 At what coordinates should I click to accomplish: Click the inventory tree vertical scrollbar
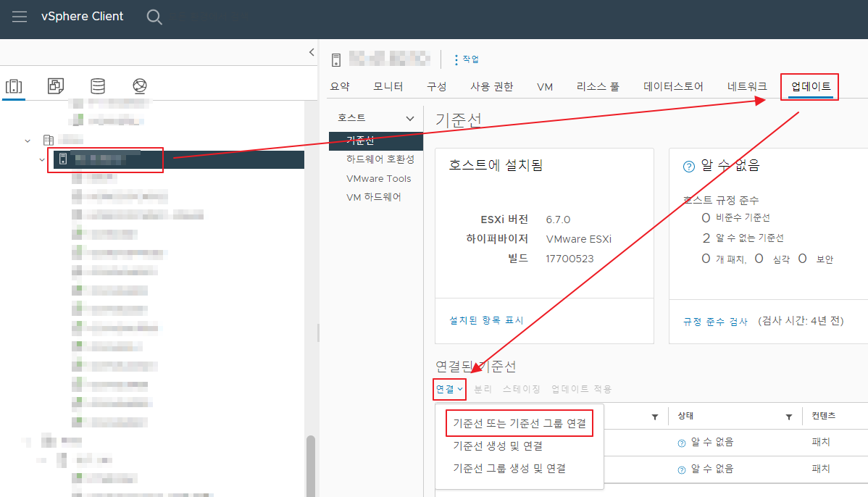(311, 466)
